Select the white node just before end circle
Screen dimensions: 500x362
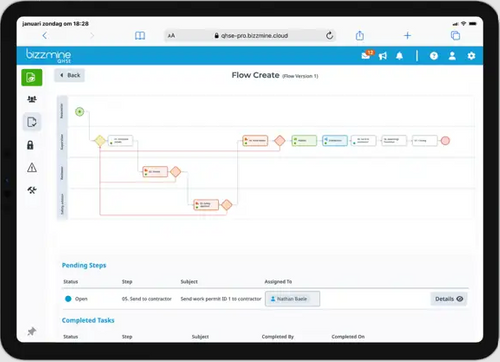[425, 141]
